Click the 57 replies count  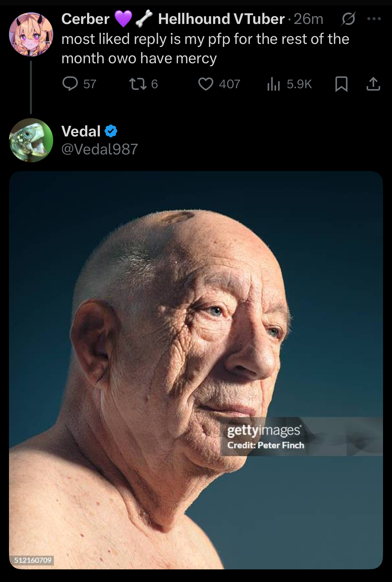click(90, 84)
